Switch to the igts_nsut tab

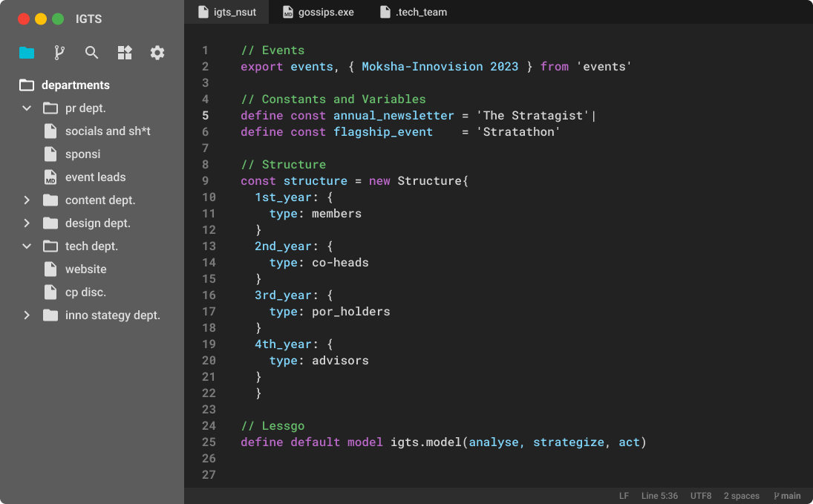click(227, 12)
